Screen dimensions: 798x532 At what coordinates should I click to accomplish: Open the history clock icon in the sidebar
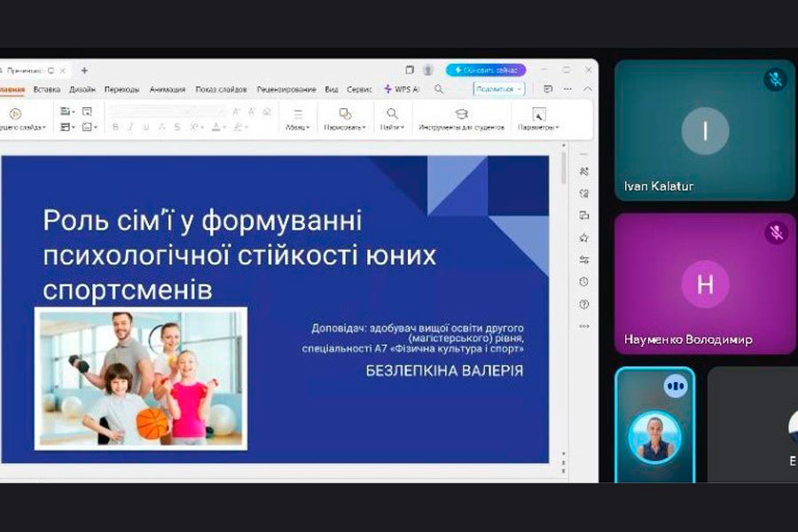pyautogui.click(x=583, y=282)
